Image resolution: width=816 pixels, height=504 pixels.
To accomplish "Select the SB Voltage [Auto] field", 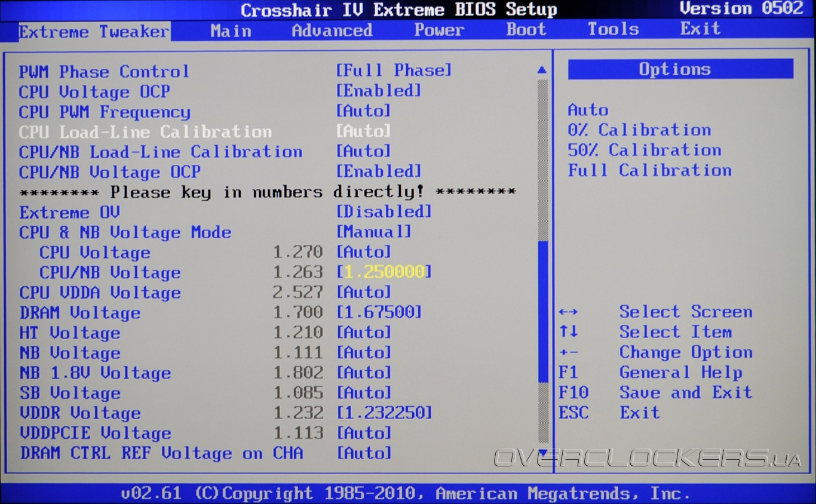I will click(x=363, y=393).
